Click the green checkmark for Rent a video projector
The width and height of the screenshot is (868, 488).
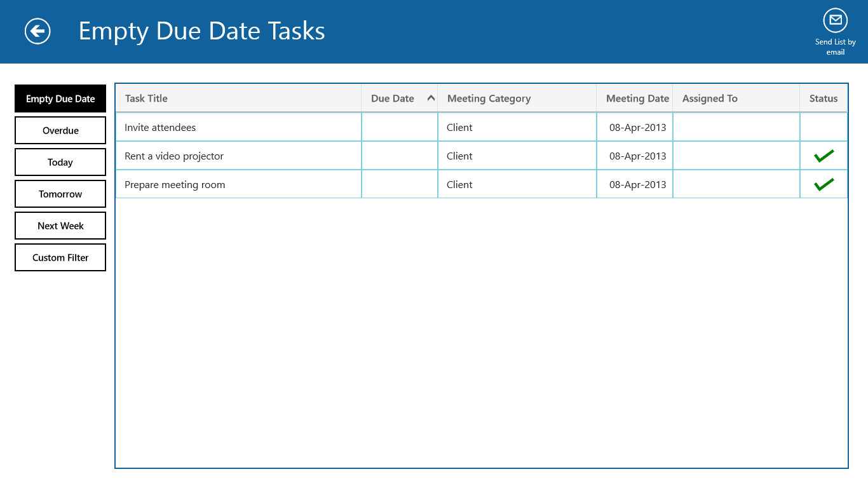pyautogui.click(x=823, y=155)
